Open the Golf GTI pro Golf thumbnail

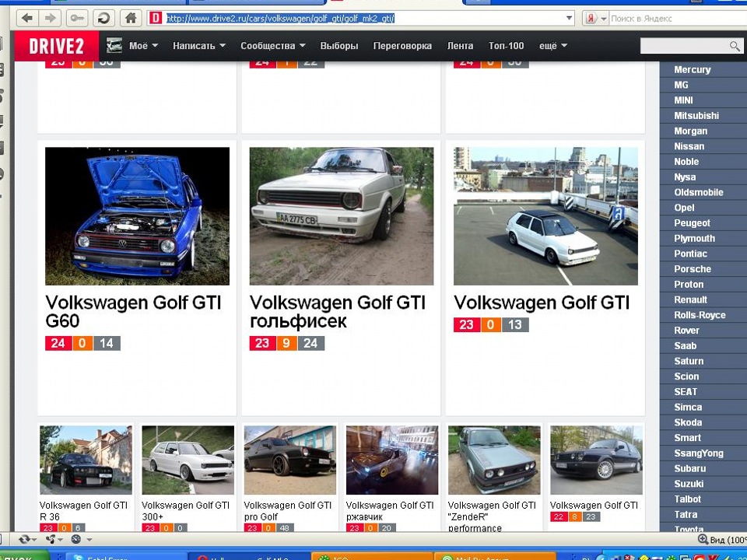290,460
